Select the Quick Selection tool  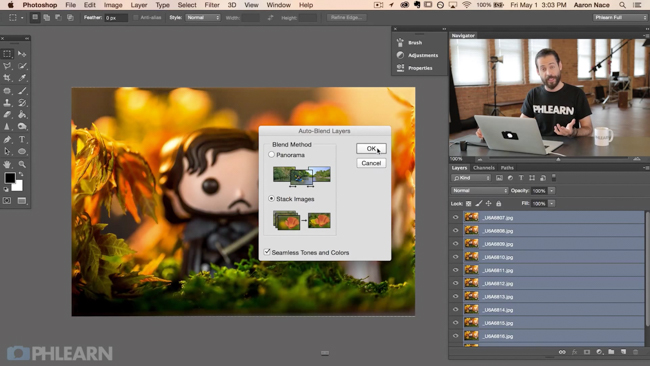coord(22,66)
